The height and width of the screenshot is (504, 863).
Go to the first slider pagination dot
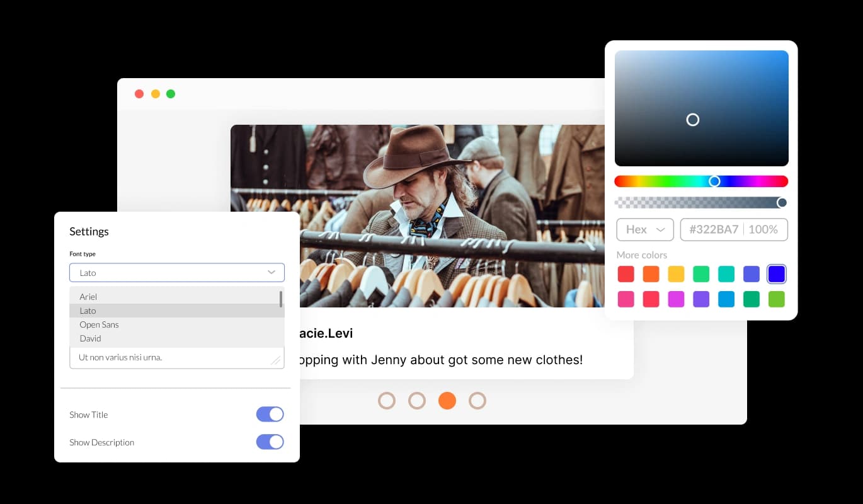click(x=387, y=401)
